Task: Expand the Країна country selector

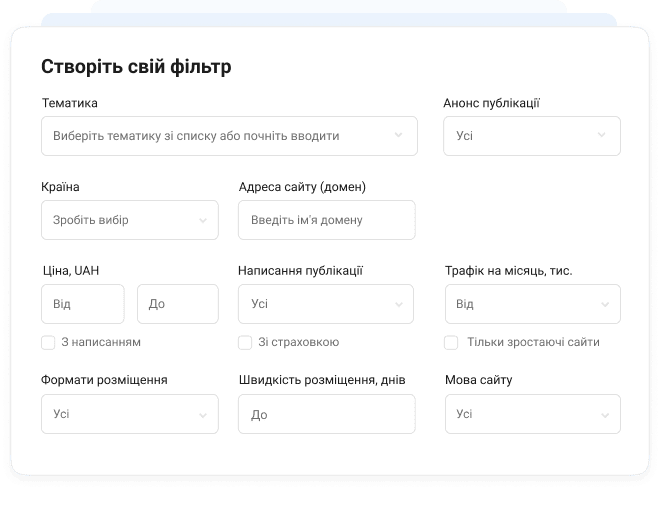Action: tap(120, 220)
